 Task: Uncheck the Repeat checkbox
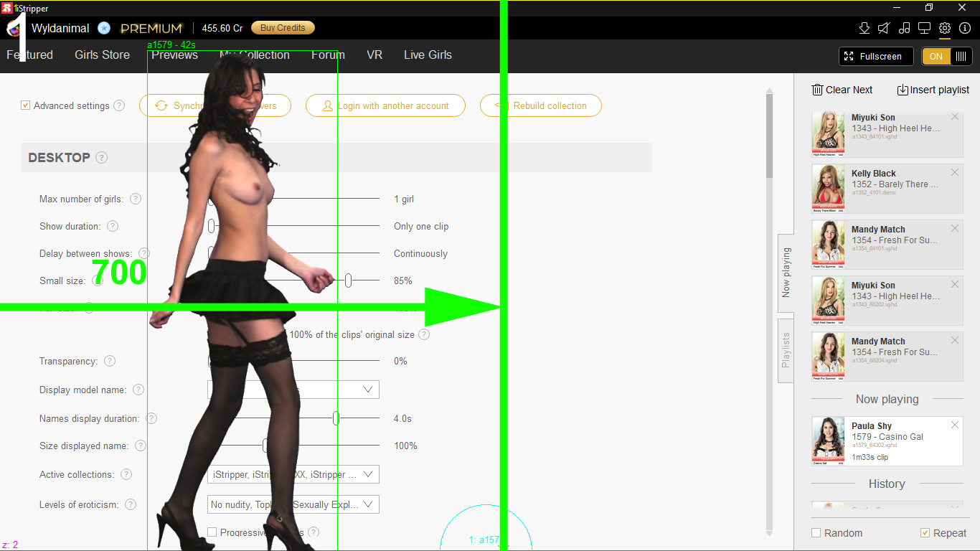pos(925,533)
